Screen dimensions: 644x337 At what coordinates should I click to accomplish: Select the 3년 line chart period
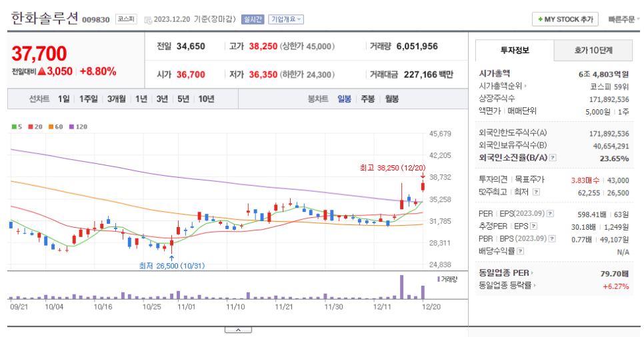tap(162, 99)
